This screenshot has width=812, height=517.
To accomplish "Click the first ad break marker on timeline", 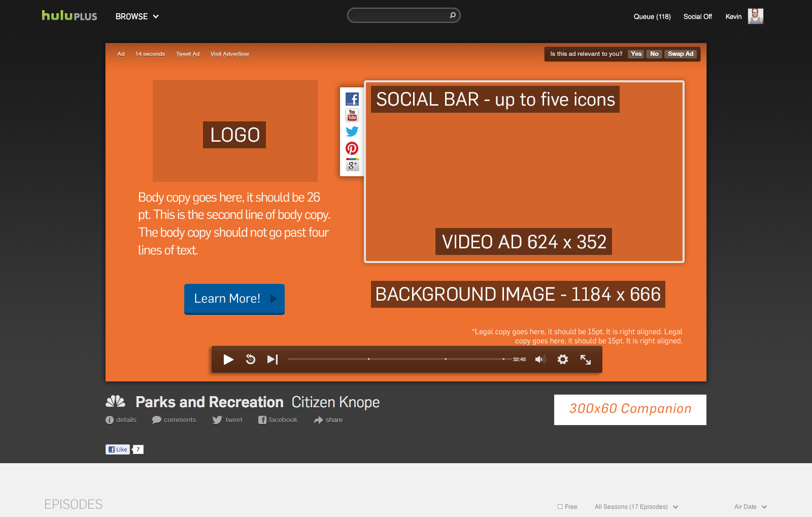I will click(369, 359).
